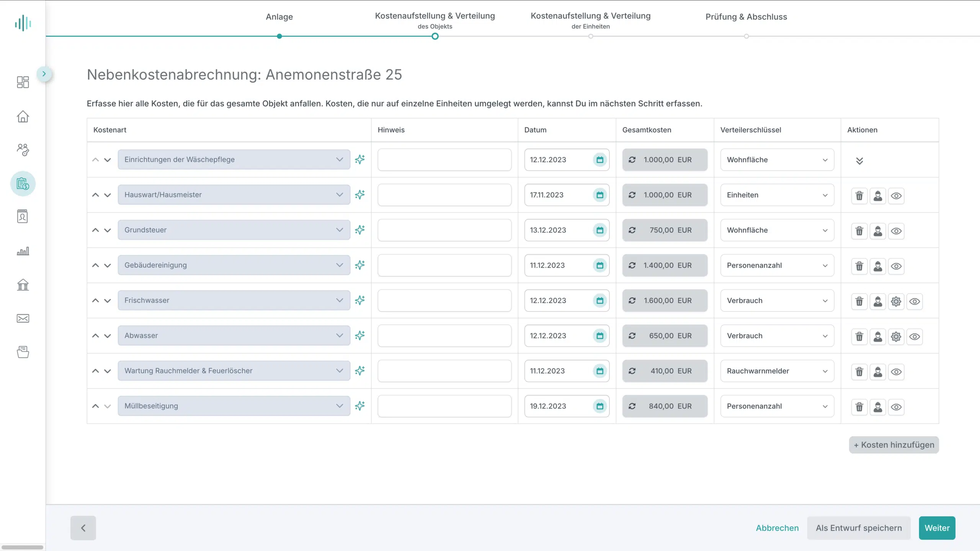Refresh total cost 410,00 EUR
The image size is (980, 551).
pyautogui.click(x=632, y=371)
